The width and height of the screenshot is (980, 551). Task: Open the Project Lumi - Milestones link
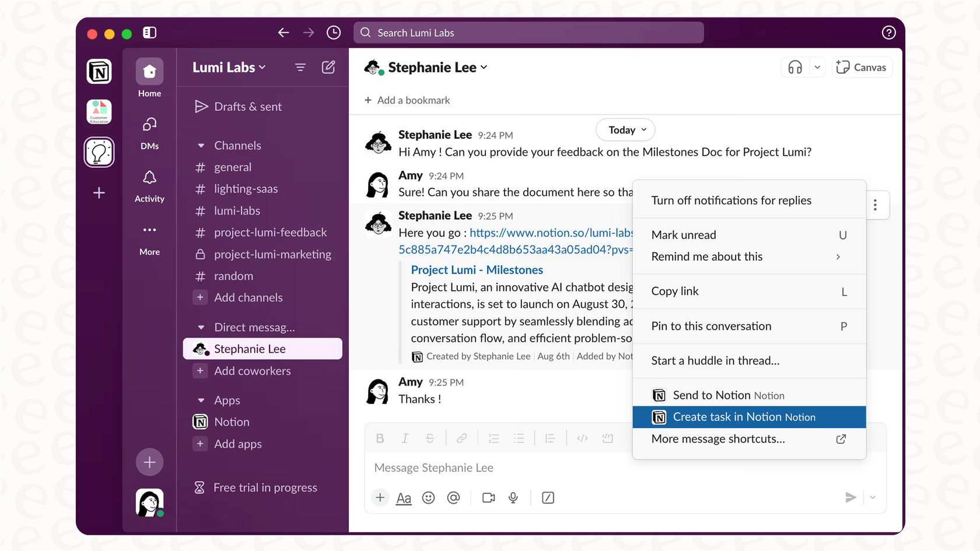[477, 269]
